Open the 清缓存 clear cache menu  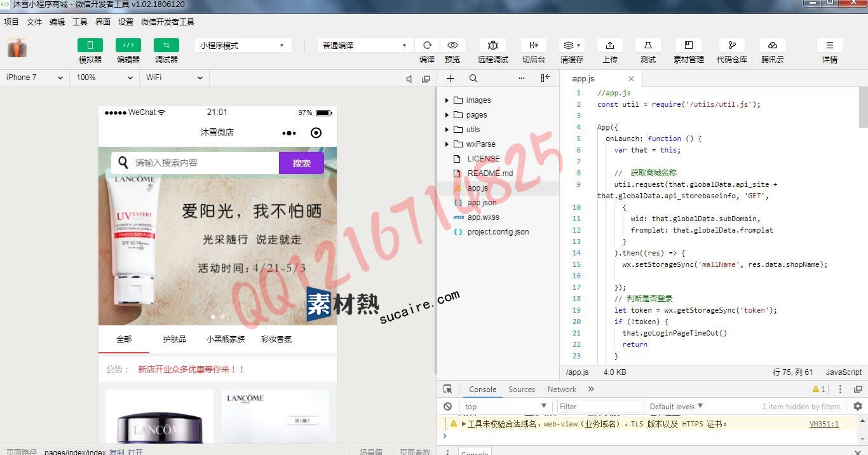pos(572,45)
